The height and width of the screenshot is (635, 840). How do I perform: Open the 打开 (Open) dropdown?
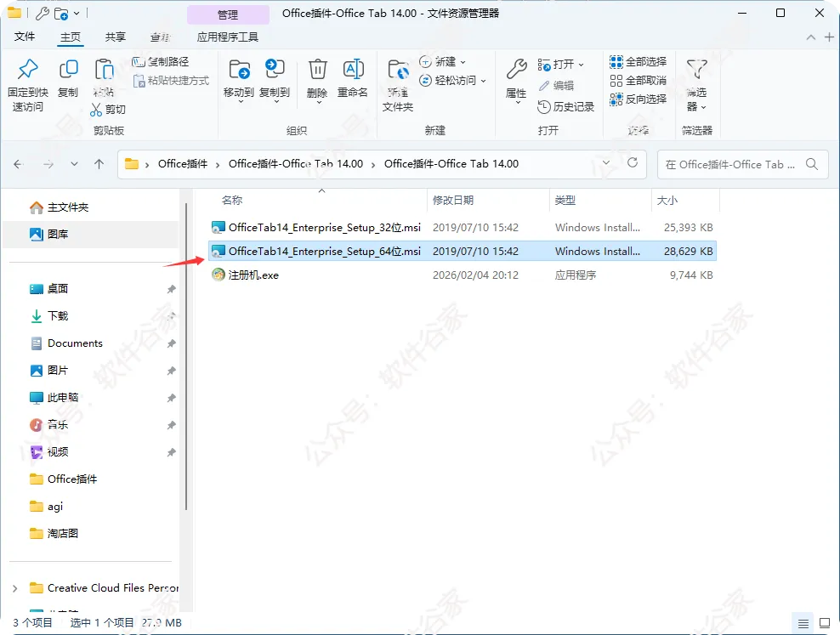click(561, 65)
